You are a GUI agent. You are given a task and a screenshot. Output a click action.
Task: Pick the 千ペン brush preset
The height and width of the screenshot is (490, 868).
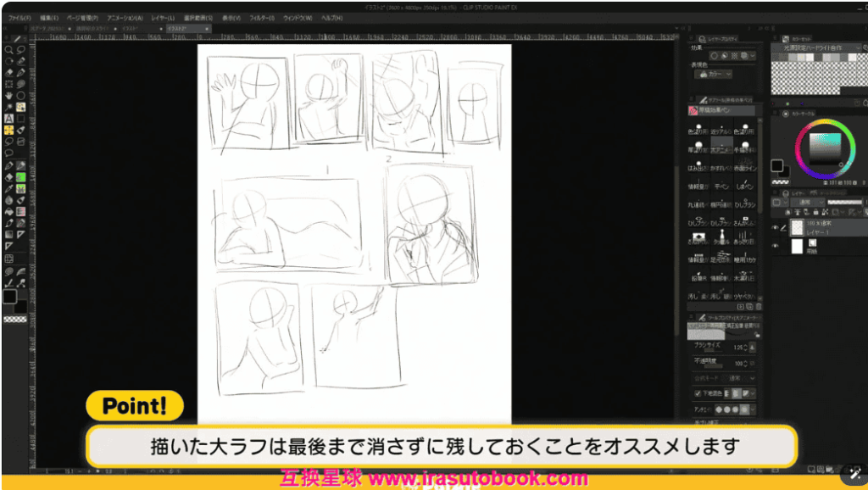721,186
